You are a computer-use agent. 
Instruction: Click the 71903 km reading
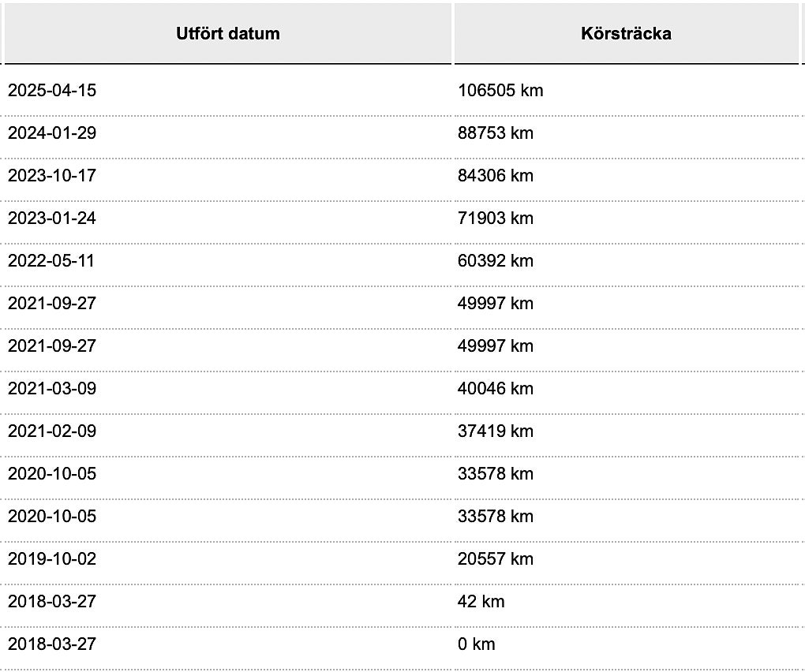[x=496, y=218]
